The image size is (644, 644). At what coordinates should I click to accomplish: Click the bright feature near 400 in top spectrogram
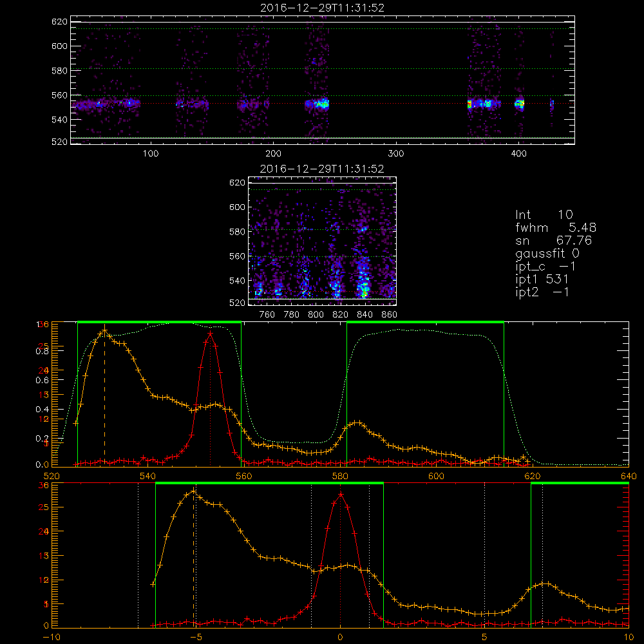520,104
